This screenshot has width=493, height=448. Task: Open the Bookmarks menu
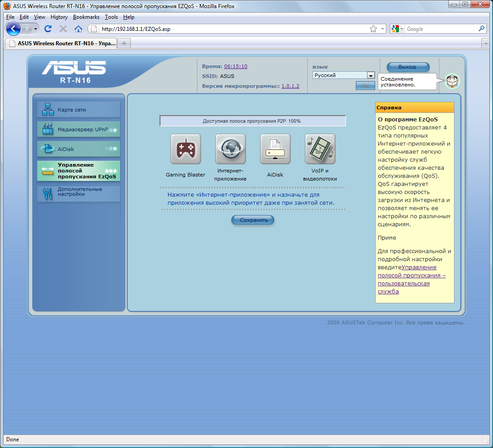tap(86, 17)
